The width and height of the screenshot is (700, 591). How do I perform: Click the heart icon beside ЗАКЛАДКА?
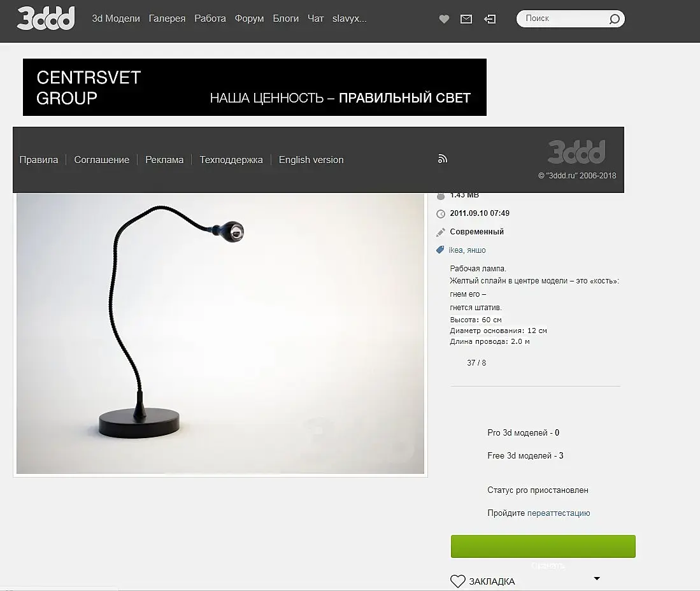457,581
